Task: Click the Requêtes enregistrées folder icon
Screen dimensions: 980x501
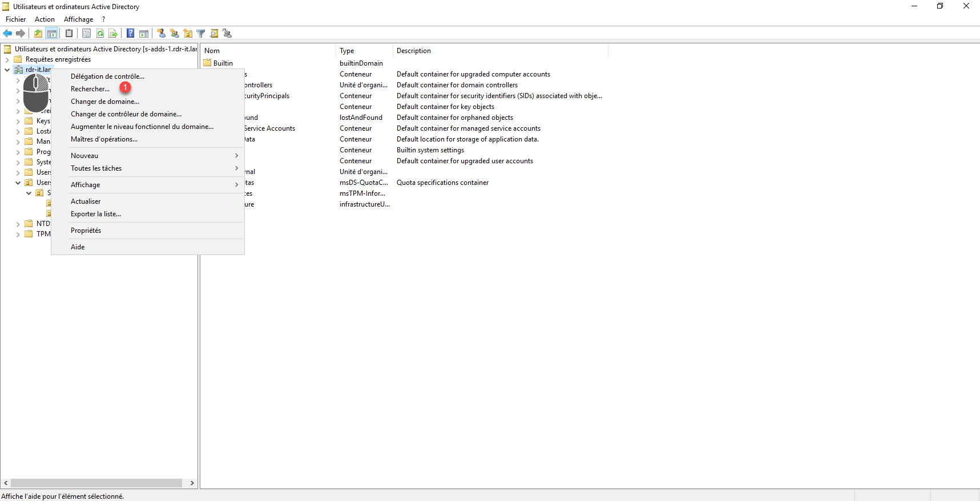Action: [x=18, y=59]
